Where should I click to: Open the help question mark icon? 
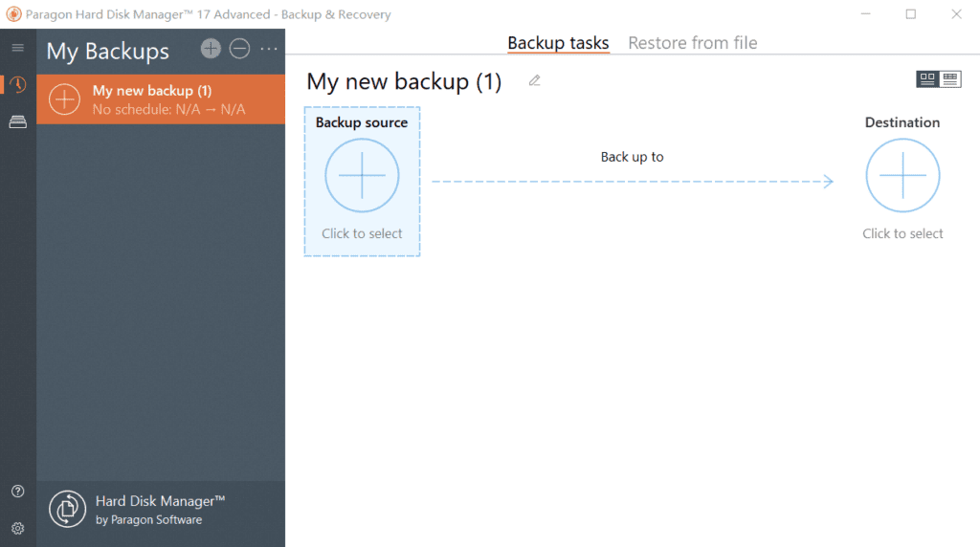pos(17,492)
